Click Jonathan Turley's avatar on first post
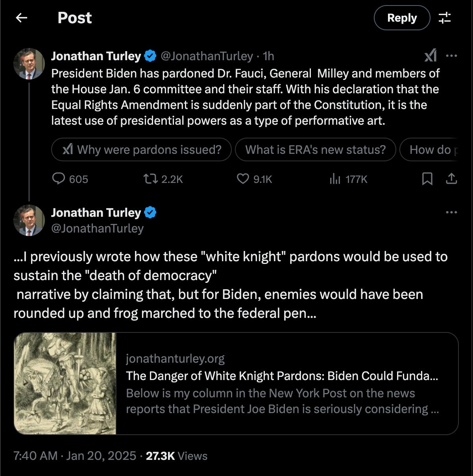473x476 pixels. coord(29,64)
